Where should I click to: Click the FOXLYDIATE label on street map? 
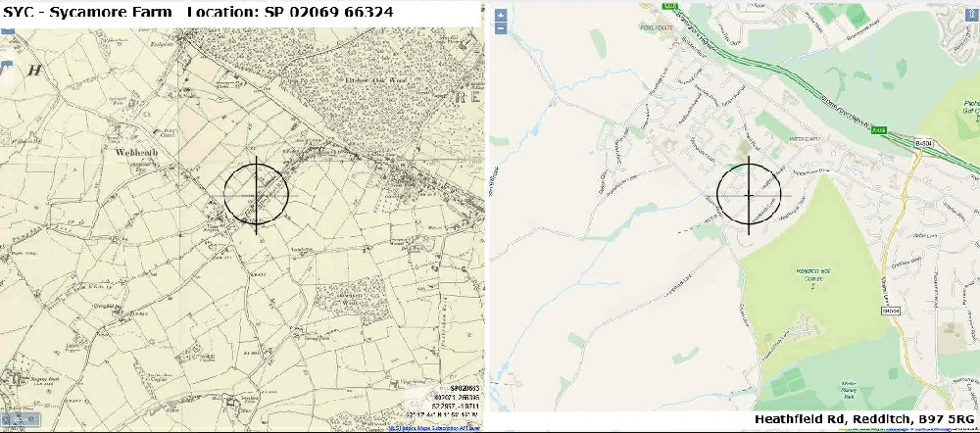click(655, 27)
